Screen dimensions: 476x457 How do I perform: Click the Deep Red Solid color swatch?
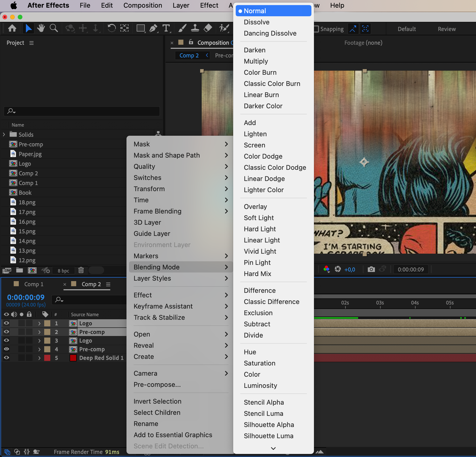pyautogui.click(x=73, y=358)
